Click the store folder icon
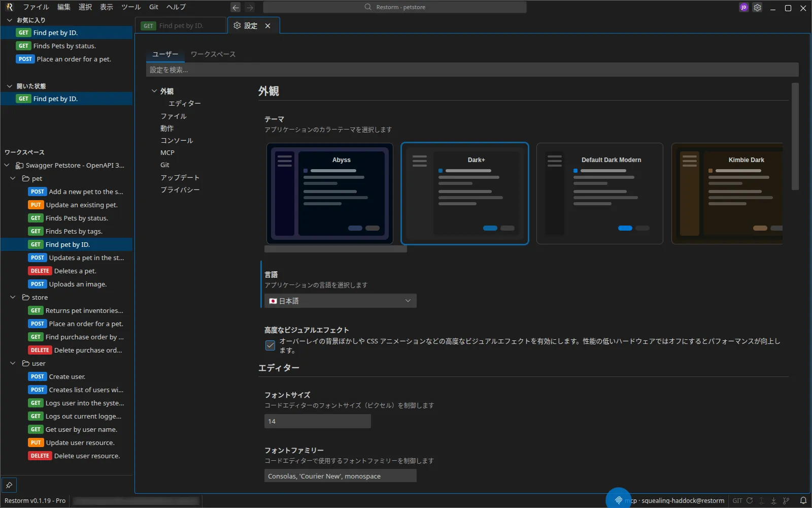The width and height of the screenshot is (812, 508). pos(26,297)
